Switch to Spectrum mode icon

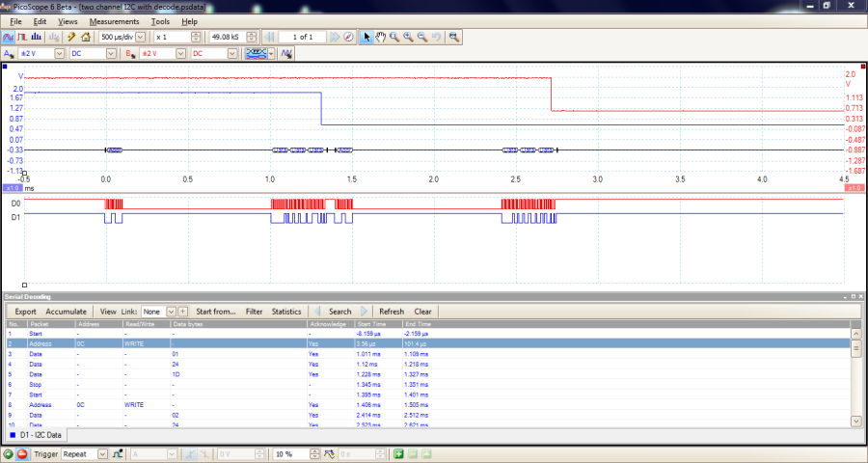click(x=37, y=37)
